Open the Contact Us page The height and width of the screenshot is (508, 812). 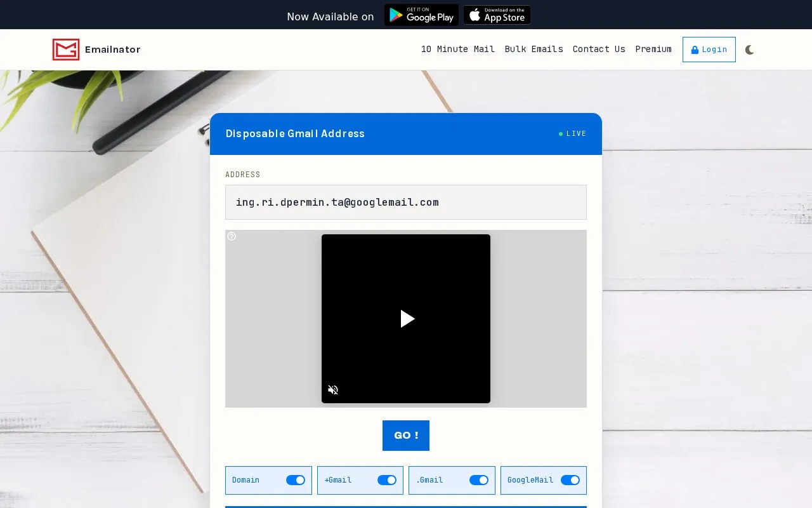(599, 49)
